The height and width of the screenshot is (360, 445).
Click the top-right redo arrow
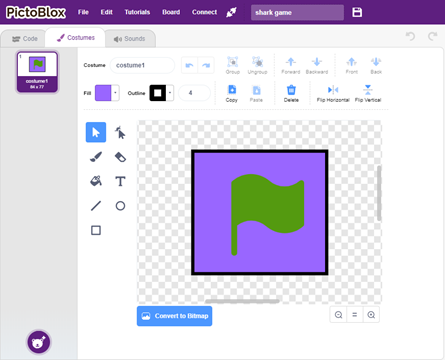(433, 36)
